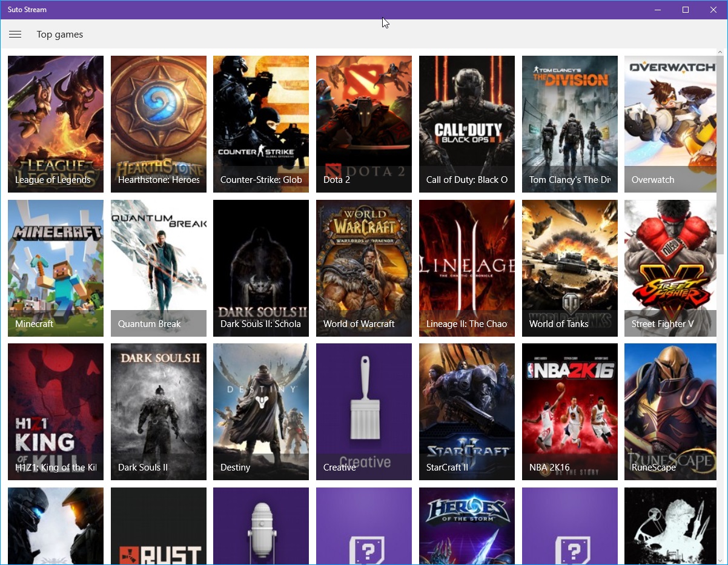Select the Street Fighter V cover

[670, 268]
